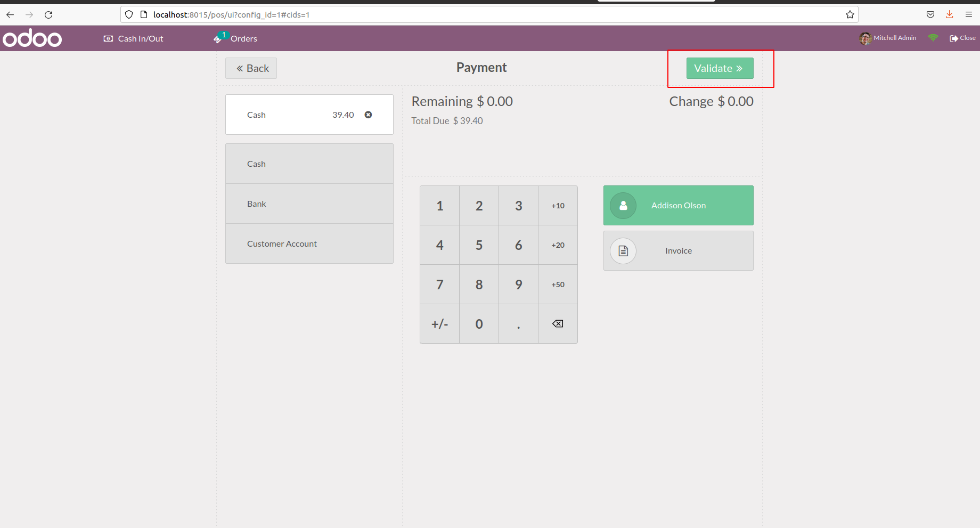
Task: Close the POS session
Action: pyautogui.click(x=962, y=38)
